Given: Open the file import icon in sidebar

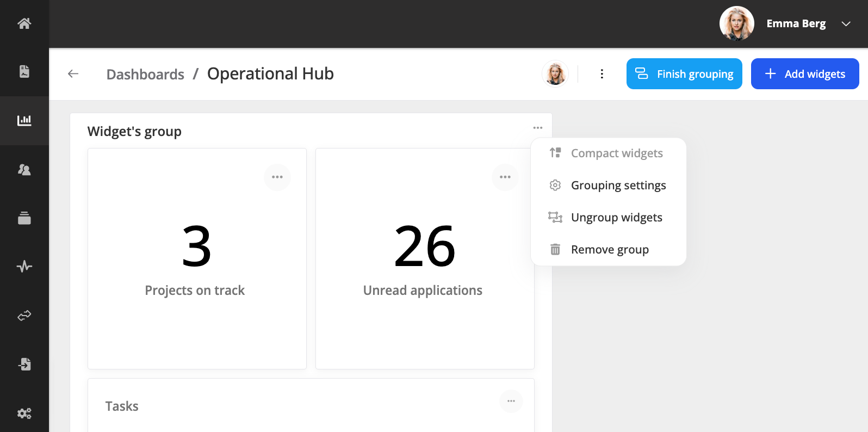Looking at the screenshot, I should 24,364.
